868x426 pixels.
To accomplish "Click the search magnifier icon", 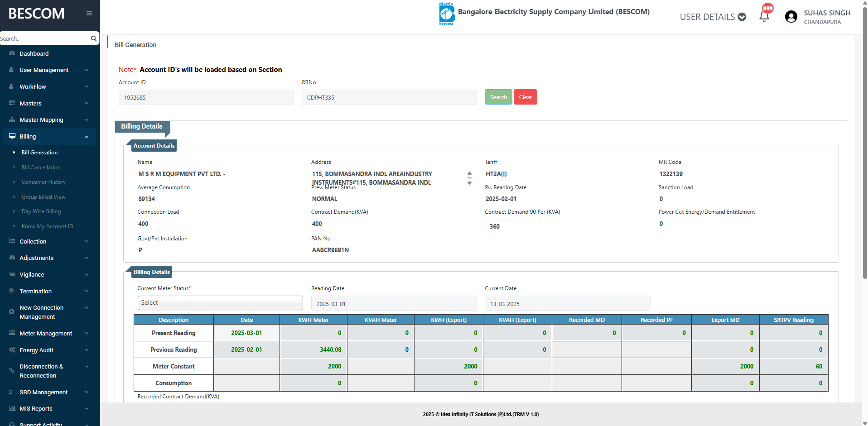I will tap(94, 38).
